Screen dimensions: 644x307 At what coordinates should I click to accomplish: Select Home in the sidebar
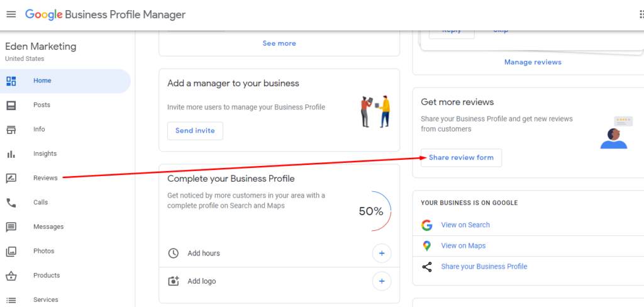[x=42, y=81]
